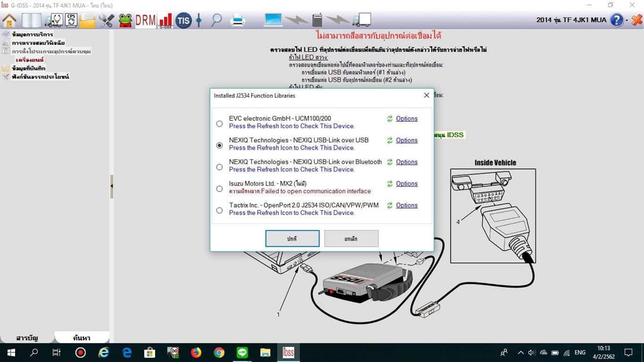The height and width of the screenshot is (362, 644).
Task: Click the blue diamond pin icon
Action: point(199,21)
